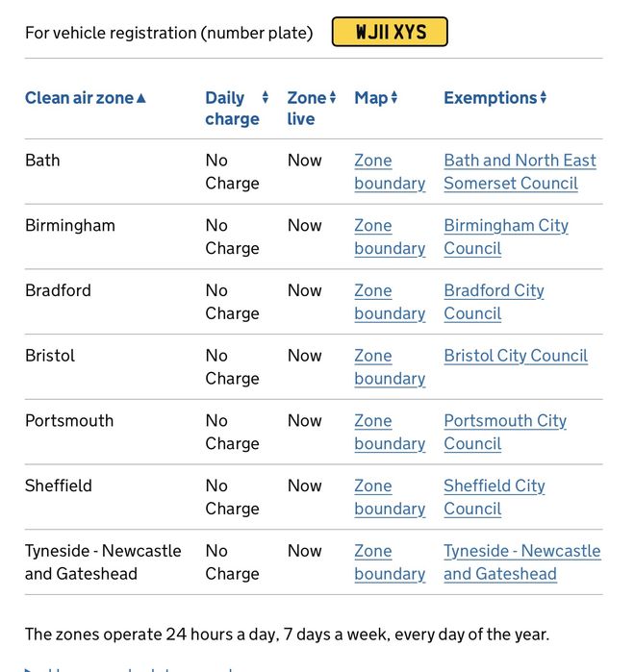The height and width of the screenshot is (672, 634).
Task: Sort by Clean air zone column arrow
Action: point(141,99)
